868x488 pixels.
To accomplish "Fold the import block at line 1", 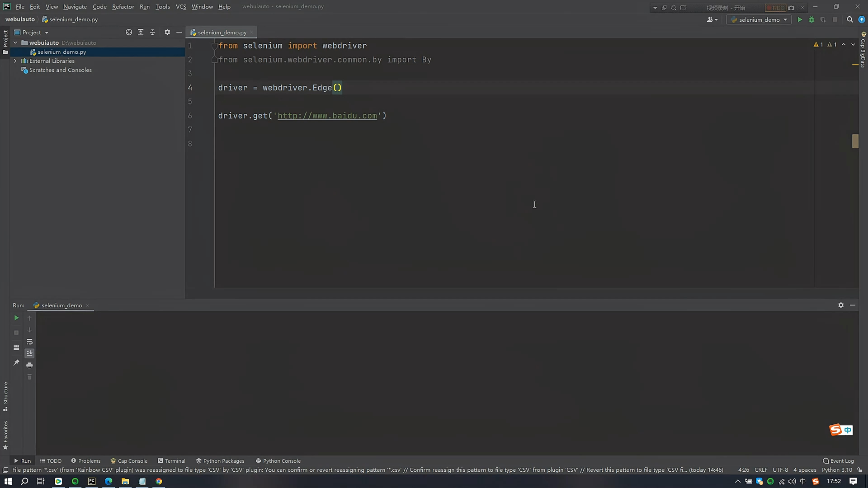I will point(214,46).
